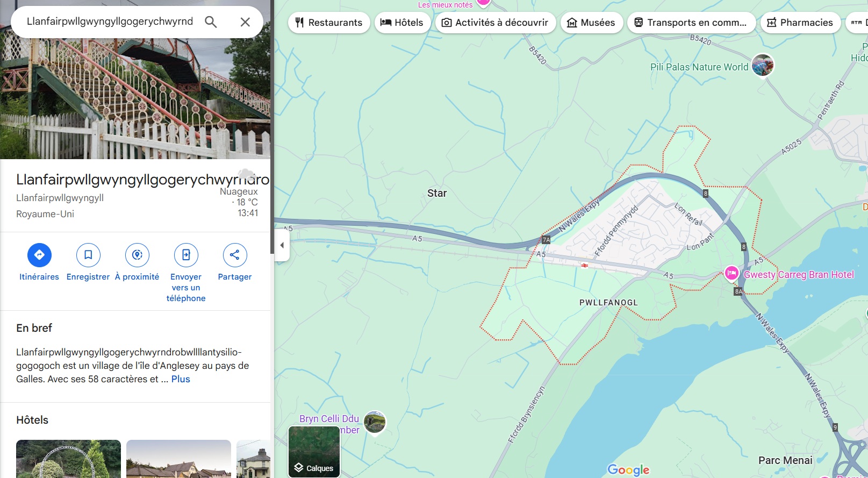Click junction 8A marker on map

738,291
